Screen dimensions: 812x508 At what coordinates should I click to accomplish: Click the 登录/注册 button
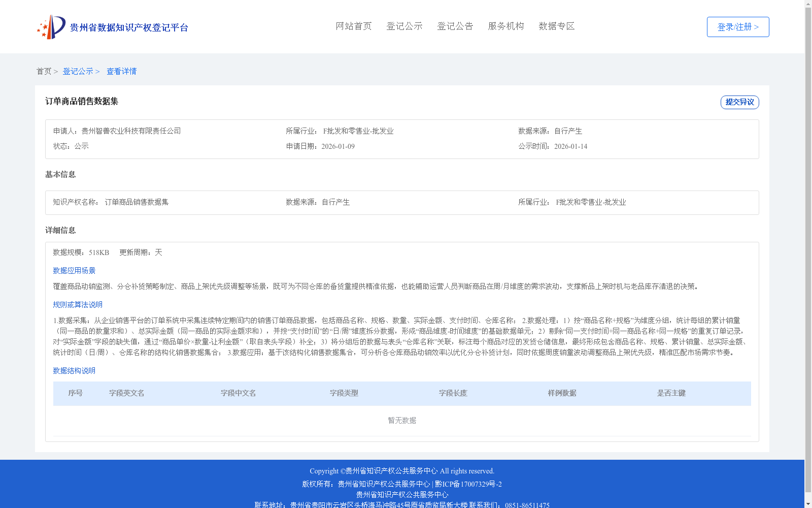pyautogui.click(x=738, y=27)
